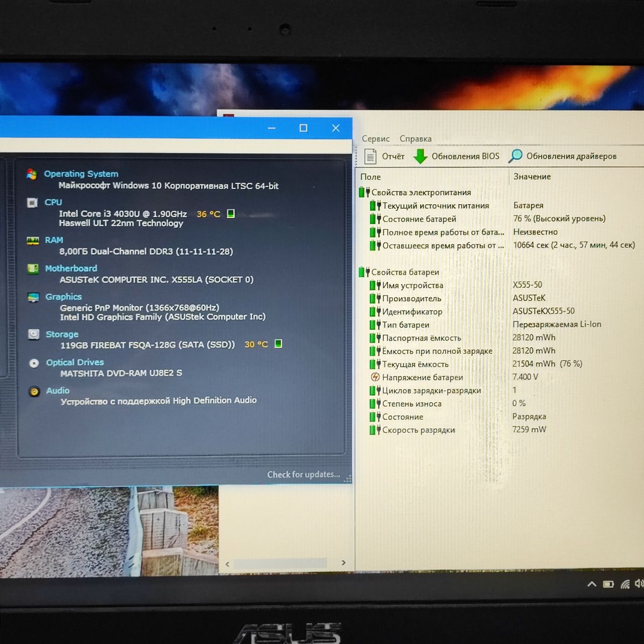Click the right scroll arrow in AIDA64
644x644 pixels.
coord(344,563)
